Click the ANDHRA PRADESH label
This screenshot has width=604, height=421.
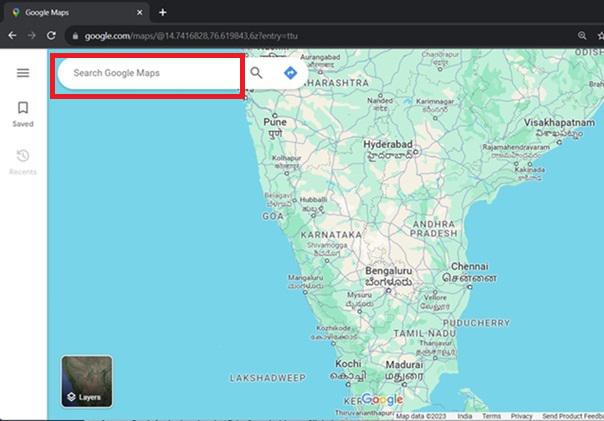click(x=434, y=229)
